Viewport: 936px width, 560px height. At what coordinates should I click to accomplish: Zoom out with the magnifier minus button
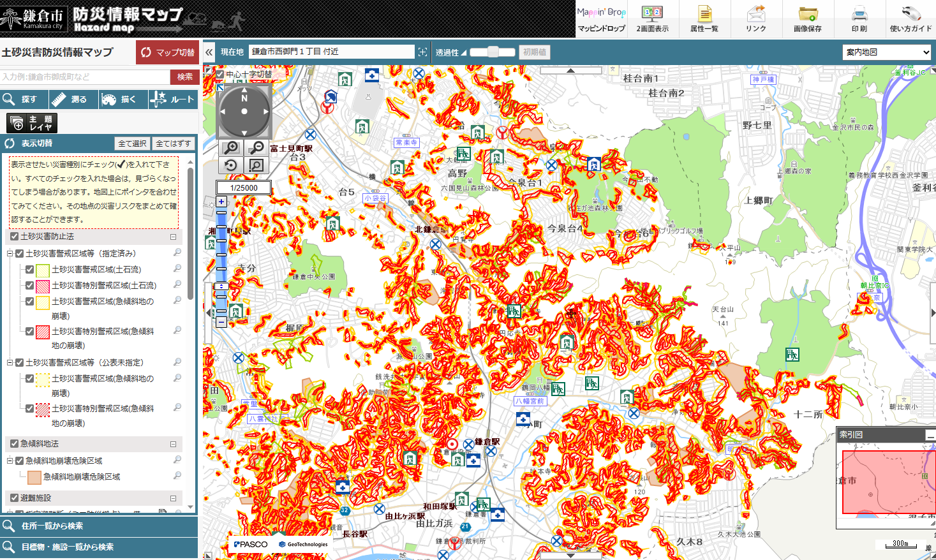point(256,148)
